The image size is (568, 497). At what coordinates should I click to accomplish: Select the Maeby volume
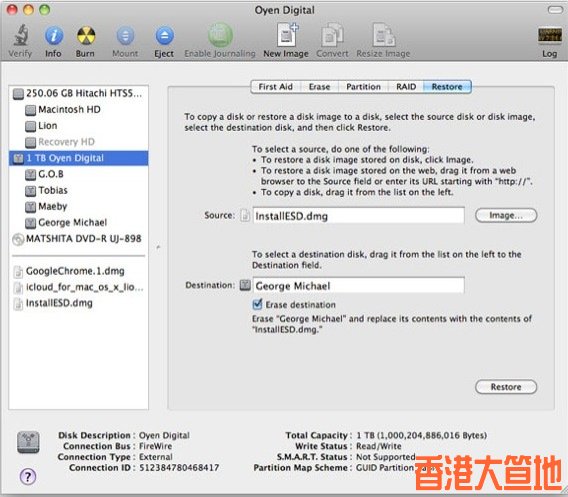(x=78, y=206)
